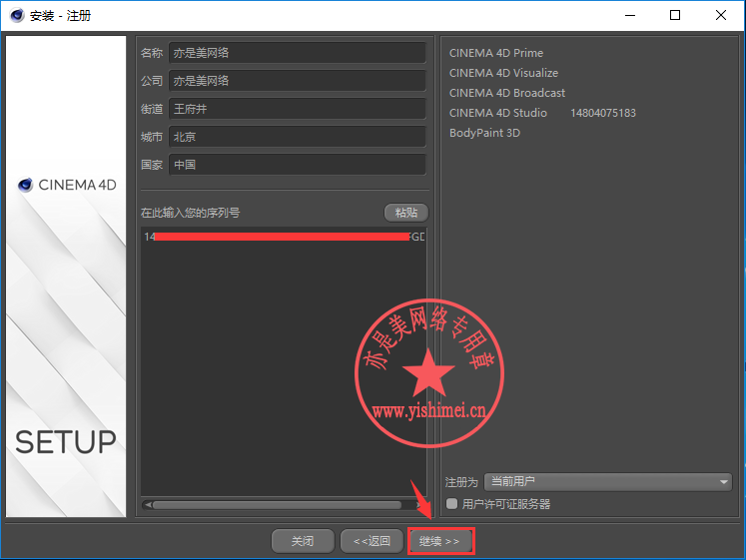Minimize the 安装 - 注册 window

pos(630,15)
